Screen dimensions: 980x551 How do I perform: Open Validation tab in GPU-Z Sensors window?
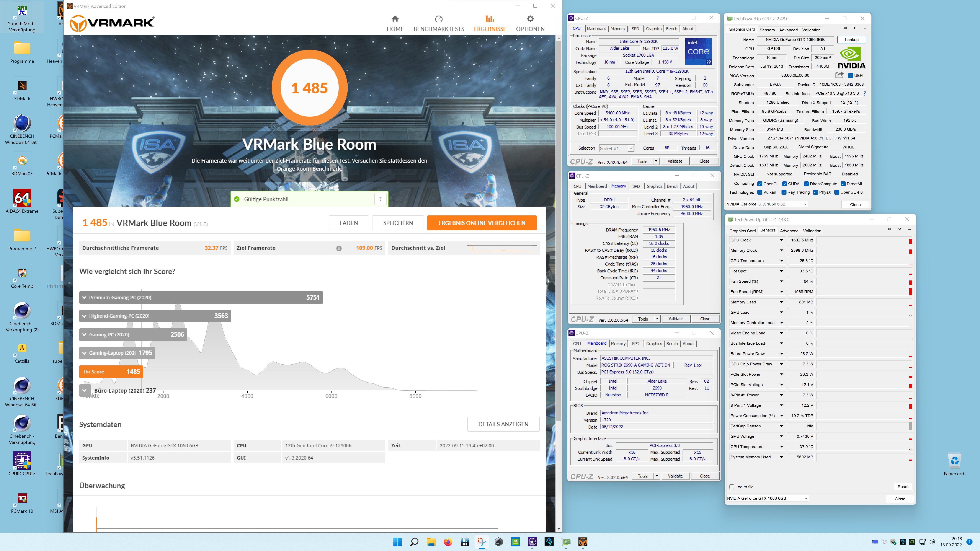[812, 231]
